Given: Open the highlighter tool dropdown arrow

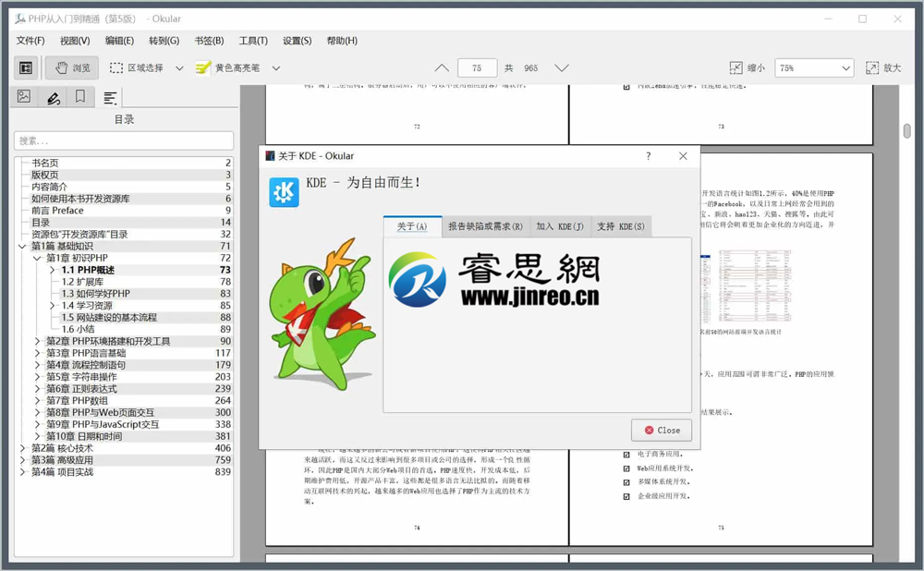Looking at the screenshot, I should coord(276,67).
